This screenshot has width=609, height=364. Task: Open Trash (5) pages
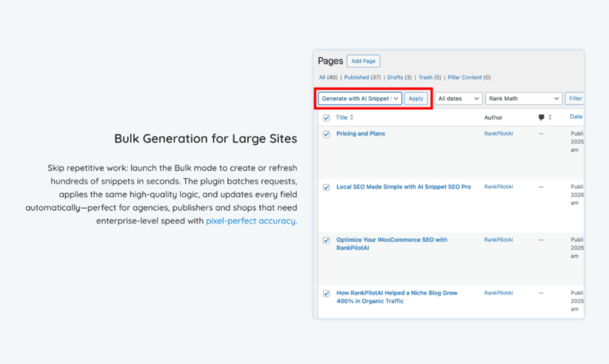pos(430,77)
